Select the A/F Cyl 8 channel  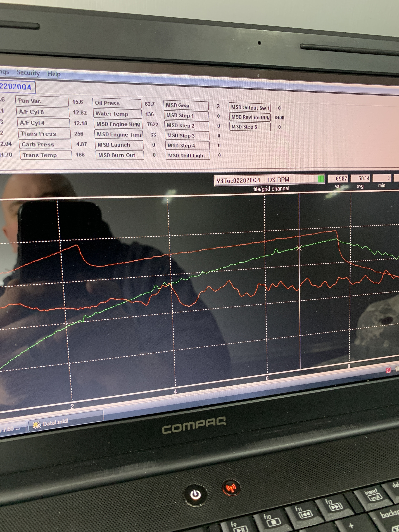pos(43,112)
